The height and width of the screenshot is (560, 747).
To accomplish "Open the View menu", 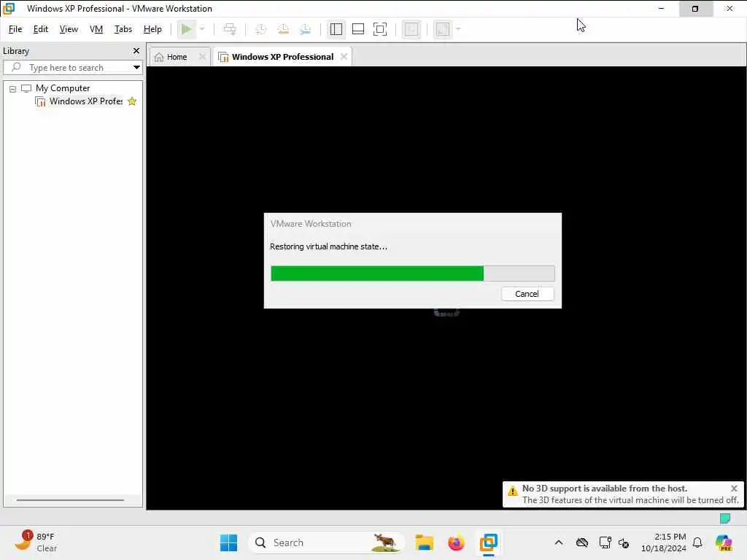I will pyautogui.click(x=69, y=29).
